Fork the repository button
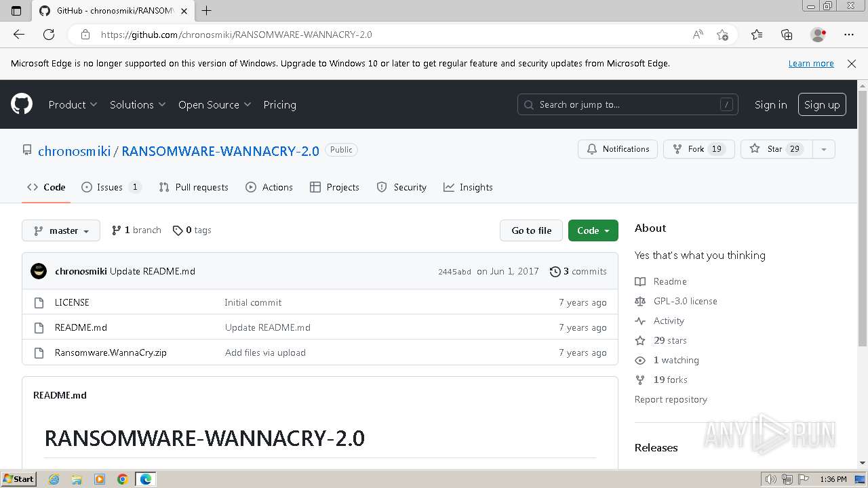 (x=699, y=149)
